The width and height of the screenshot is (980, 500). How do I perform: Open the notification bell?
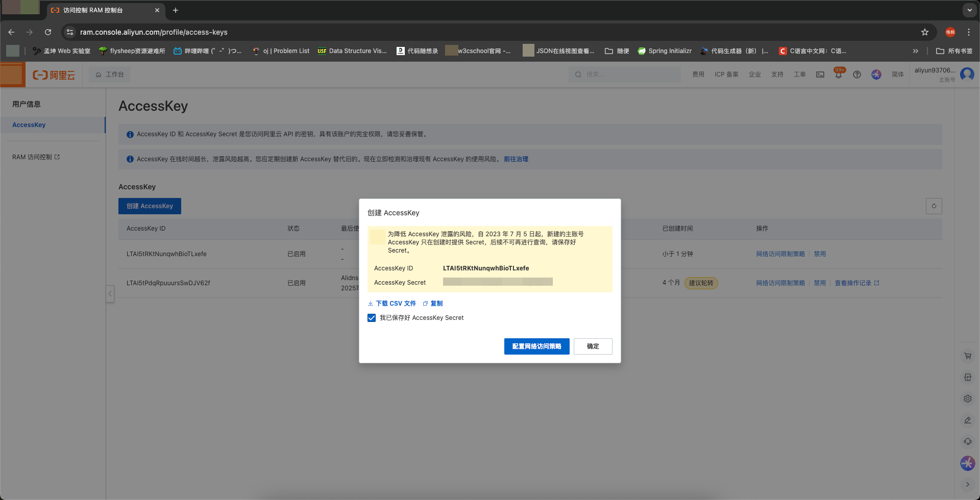[x=838, y=74]
